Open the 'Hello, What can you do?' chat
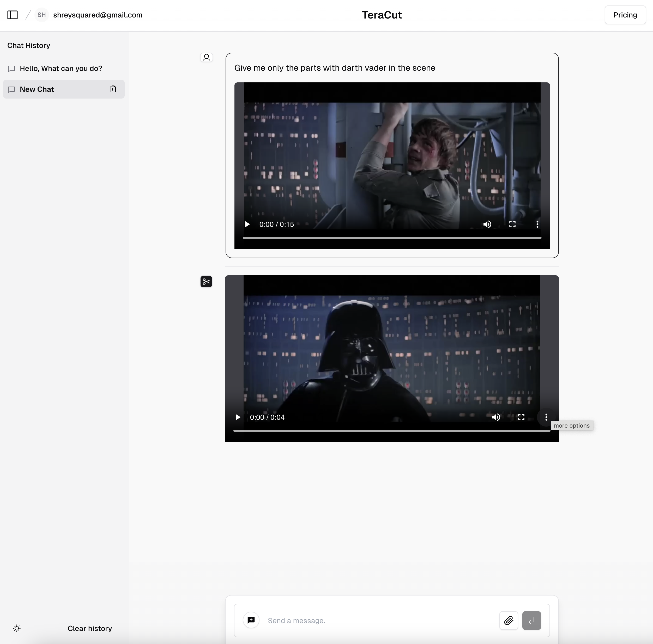Screen dimensions: 653x644 point(61,69)
